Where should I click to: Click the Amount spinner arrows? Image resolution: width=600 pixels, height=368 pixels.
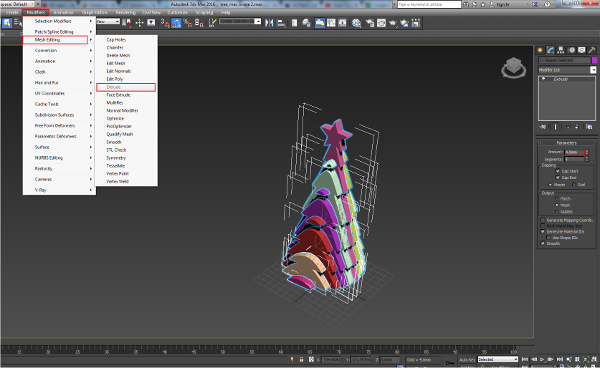(x=587, y=152)
